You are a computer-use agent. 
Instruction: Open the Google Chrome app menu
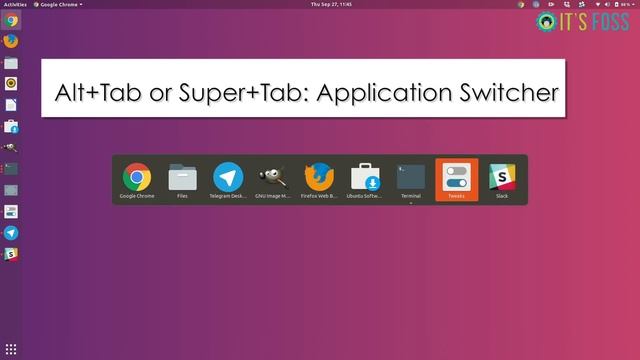pyautogui.click(x=58, y=4)
